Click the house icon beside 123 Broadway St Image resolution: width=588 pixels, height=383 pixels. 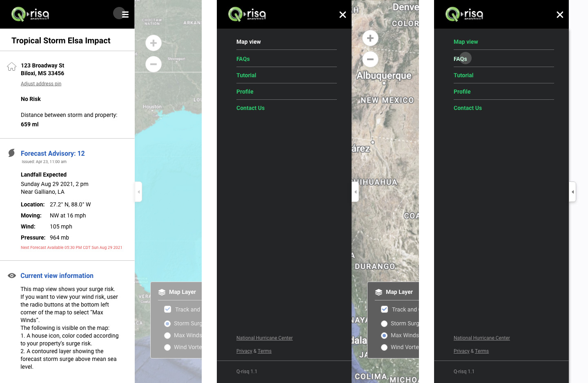point(12,67)
